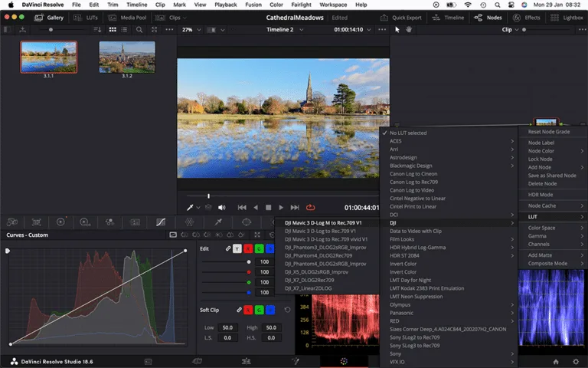Image resolution: width=588 pixels, height=368 pixels.
Task: Open the Clip mode dropdown in node editor
Action: [511, 29]
